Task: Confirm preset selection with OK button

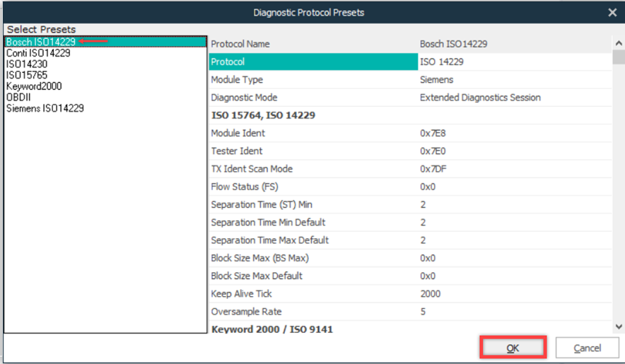Action: pos(513,348)
